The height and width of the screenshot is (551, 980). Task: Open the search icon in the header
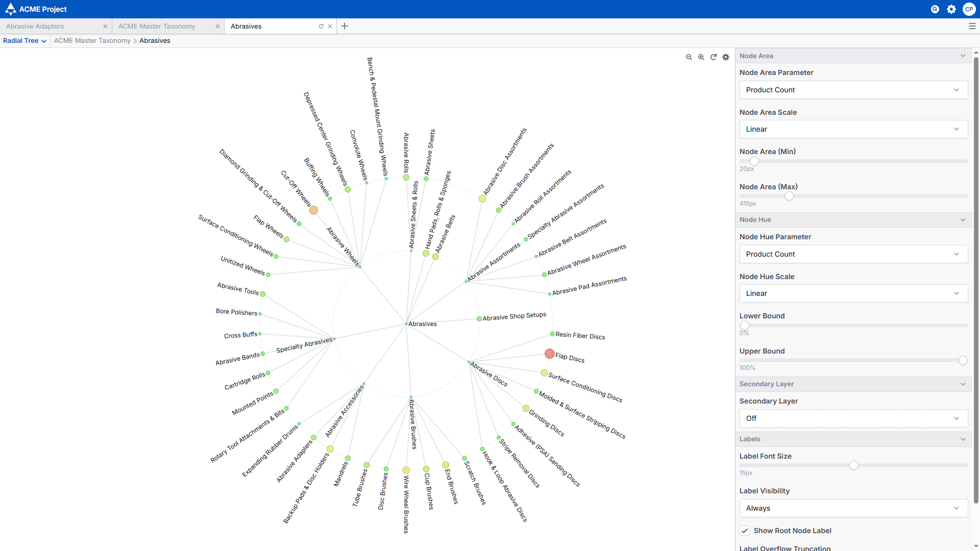click(935, 9)
